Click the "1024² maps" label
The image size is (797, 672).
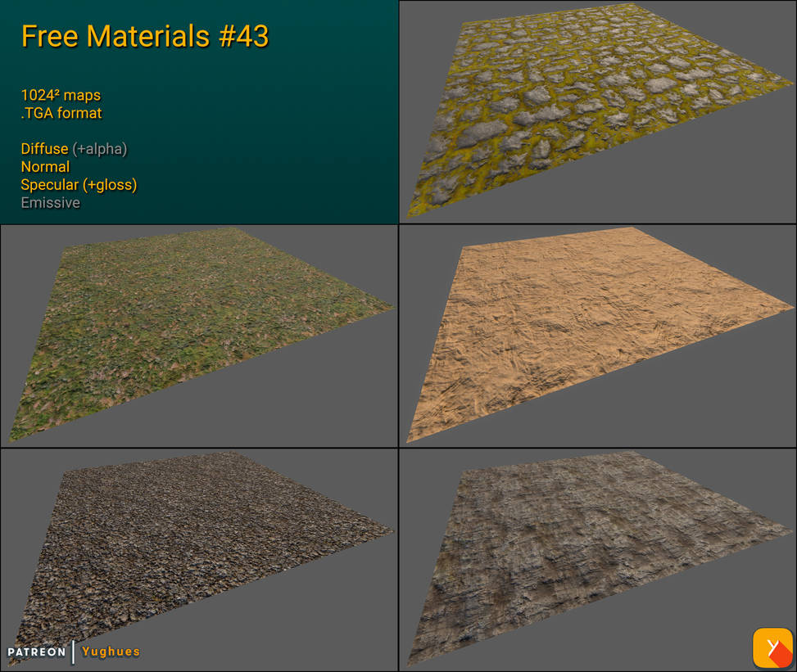tap(61, 96)
